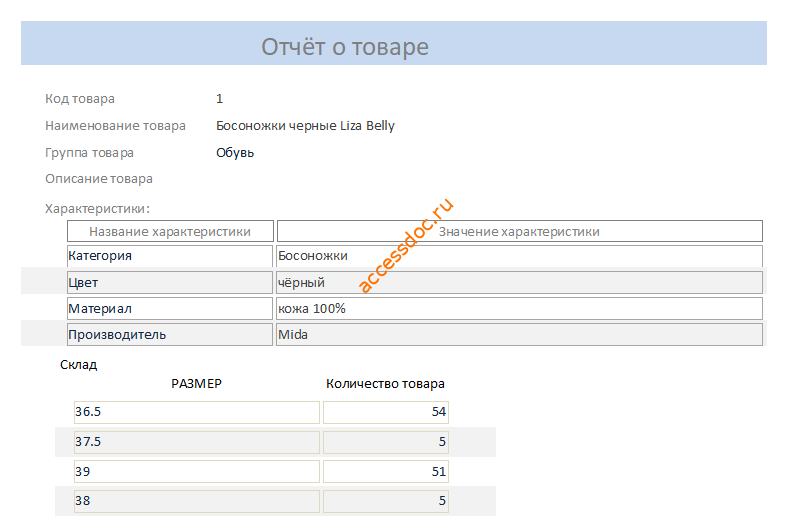Click product name 'Босоножки черные Liza Belly'
The image size is (790, 530).
305,125
